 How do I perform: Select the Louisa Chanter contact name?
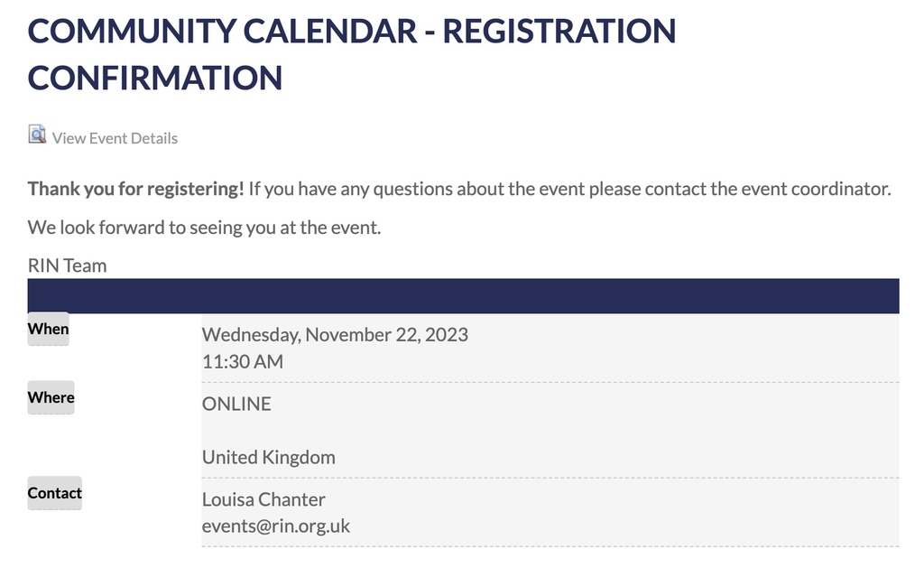pyautogui.click(x=263, y=499)
